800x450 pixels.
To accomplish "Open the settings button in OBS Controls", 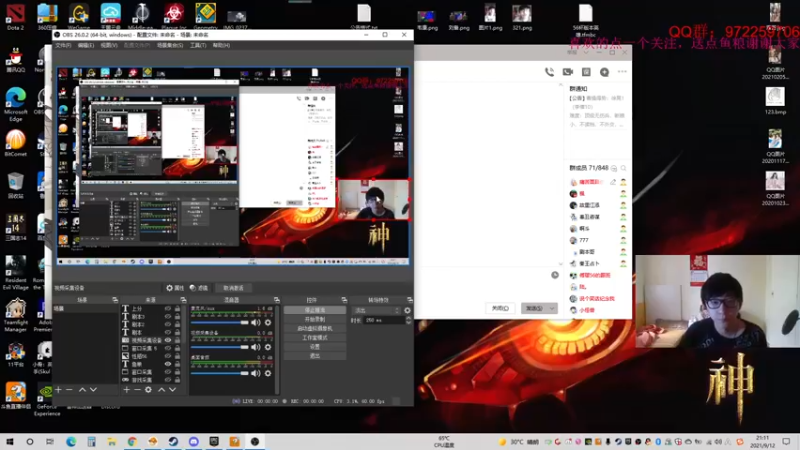I will point(315,347).
